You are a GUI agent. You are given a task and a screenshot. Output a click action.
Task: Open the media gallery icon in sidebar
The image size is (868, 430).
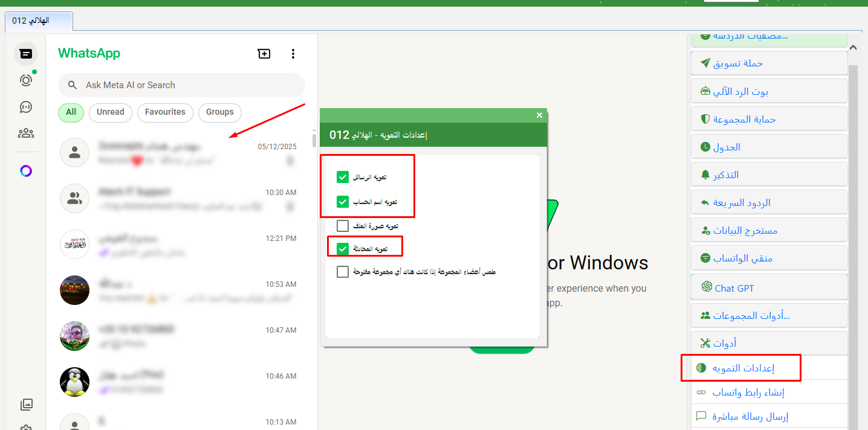click(x=25, y=405)
